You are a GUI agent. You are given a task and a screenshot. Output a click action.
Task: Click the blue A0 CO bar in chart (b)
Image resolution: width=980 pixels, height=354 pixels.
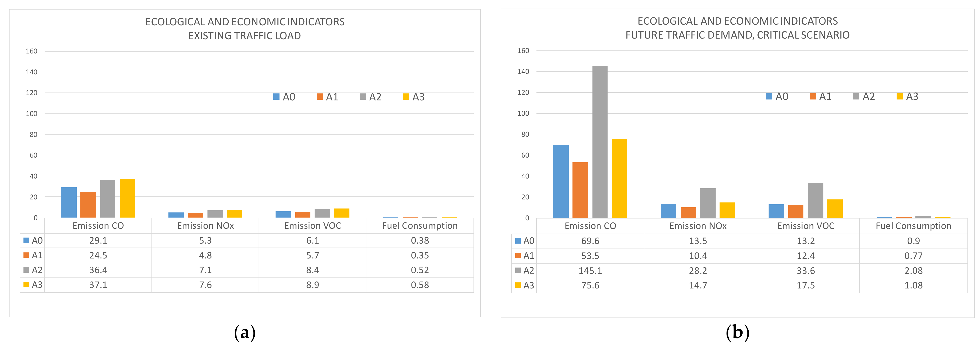tap(561, 182)
